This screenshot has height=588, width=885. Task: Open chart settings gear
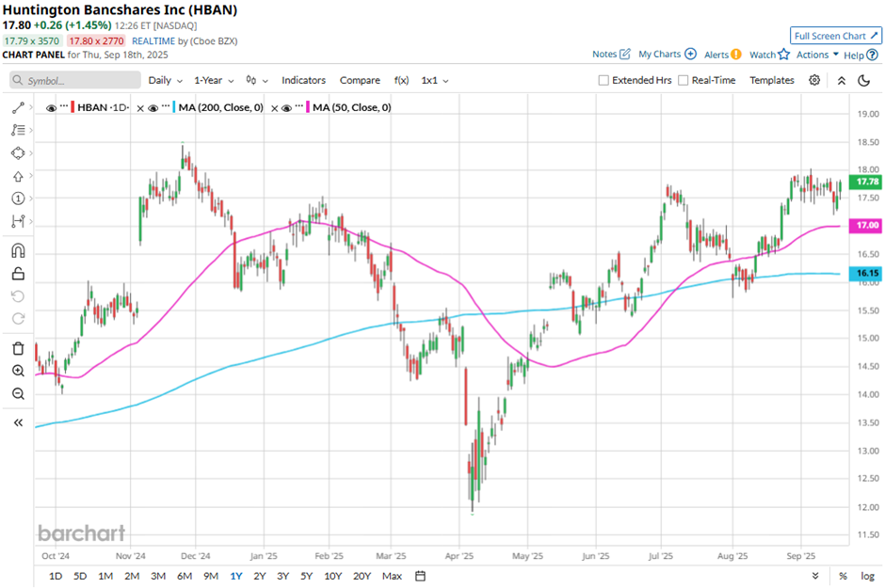pyautogui.click(x=813, y=80)
